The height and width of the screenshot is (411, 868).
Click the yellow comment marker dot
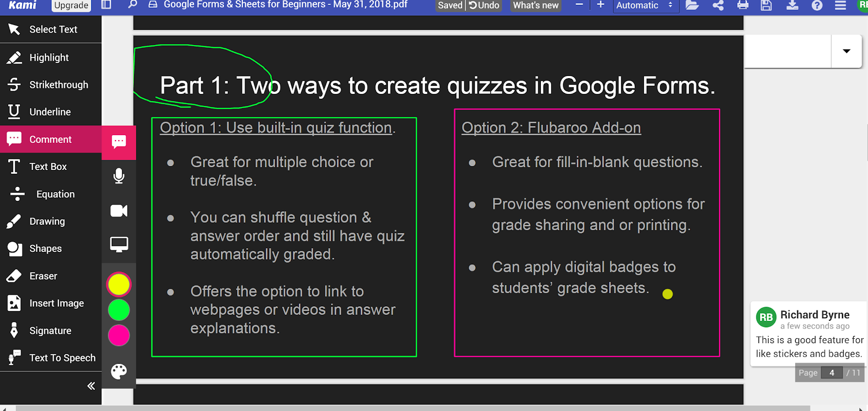click(x=668, y=294)
